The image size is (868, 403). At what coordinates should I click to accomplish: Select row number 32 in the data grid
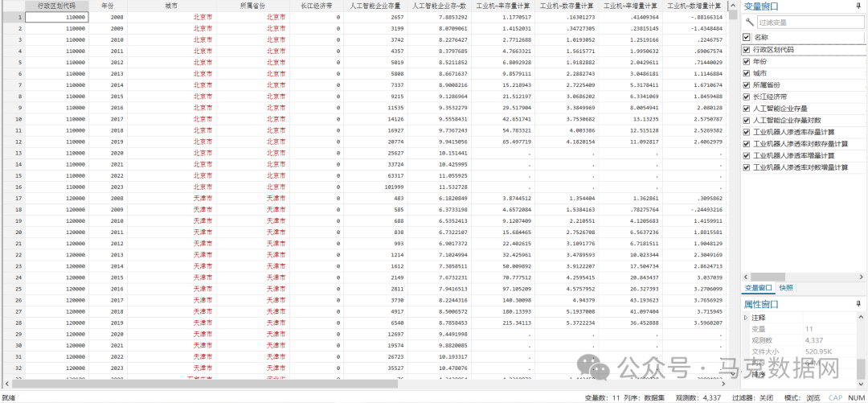click(x=13, y=368)
